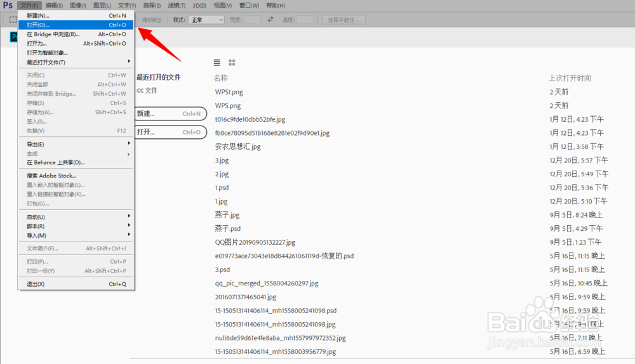
Task: Select 最近打开的文件 section
Action: click(159, 77)
